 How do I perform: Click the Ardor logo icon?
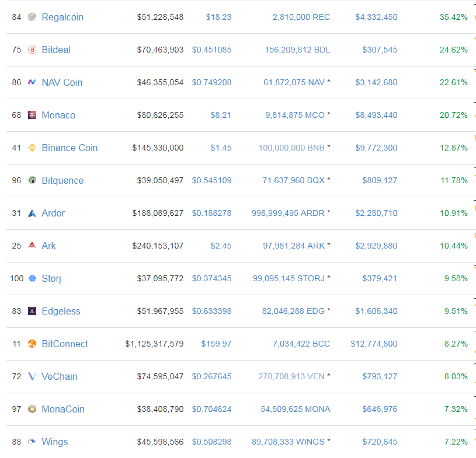(32, 213)
